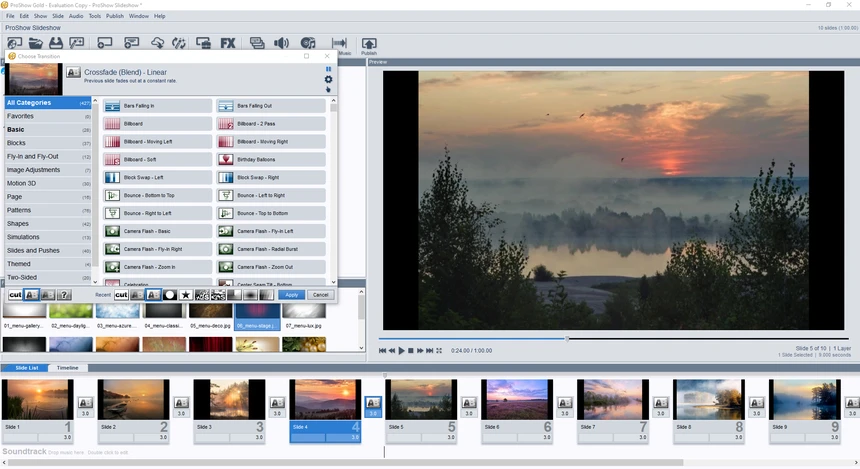Open the FX effects toolbar icon
This screenshot has width=860, height=469.
coord(228,43)
